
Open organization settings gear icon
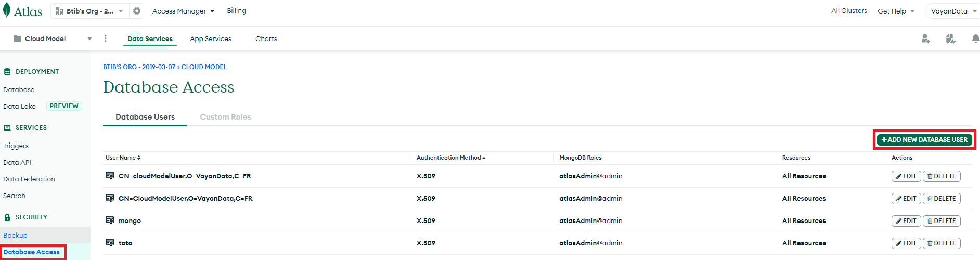tap(137, 11)
